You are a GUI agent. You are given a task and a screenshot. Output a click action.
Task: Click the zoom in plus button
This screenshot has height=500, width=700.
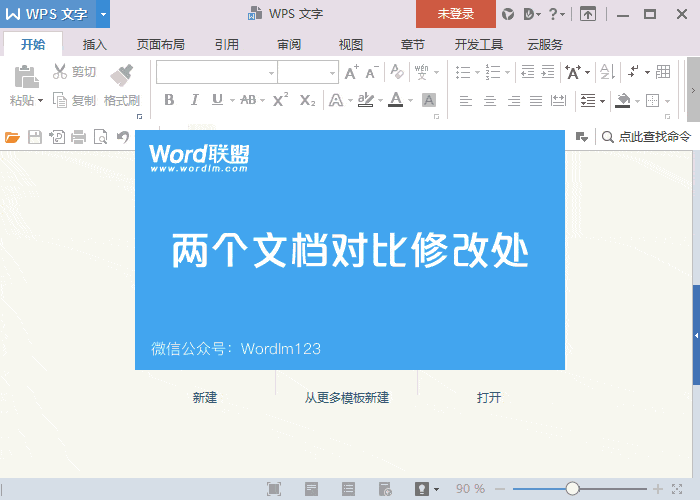click(x=658, y=489)
